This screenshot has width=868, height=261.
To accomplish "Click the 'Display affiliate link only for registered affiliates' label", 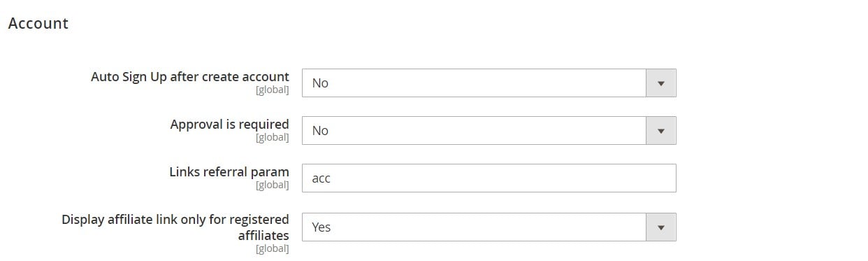I will pos(175,227).
